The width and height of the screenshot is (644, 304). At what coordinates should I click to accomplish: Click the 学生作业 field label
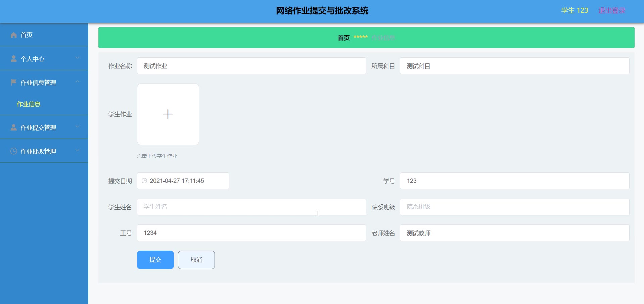(x=120, y=114)
